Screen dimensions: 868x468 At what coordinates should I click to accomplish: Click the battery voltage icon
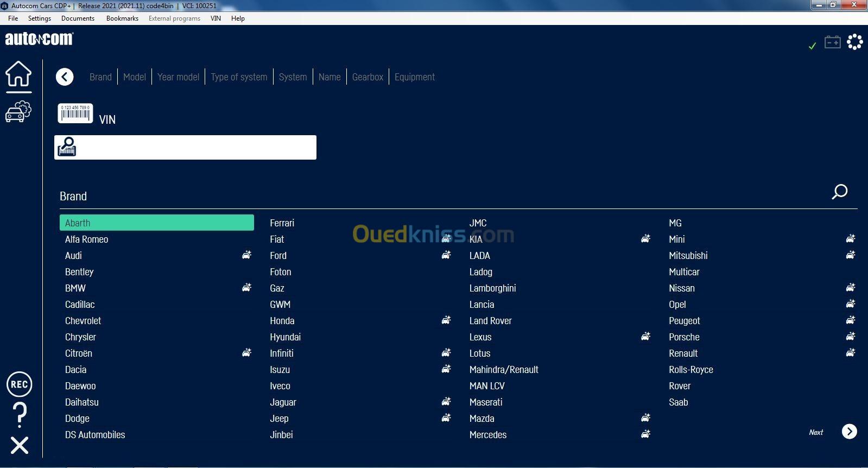833,42
